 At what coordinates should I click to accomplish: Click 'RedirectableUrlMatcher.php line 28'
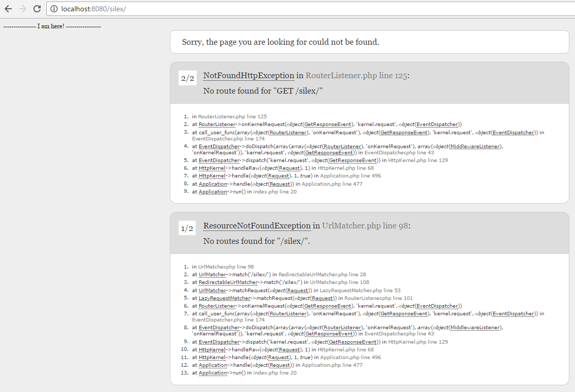[x=322, y=274]
